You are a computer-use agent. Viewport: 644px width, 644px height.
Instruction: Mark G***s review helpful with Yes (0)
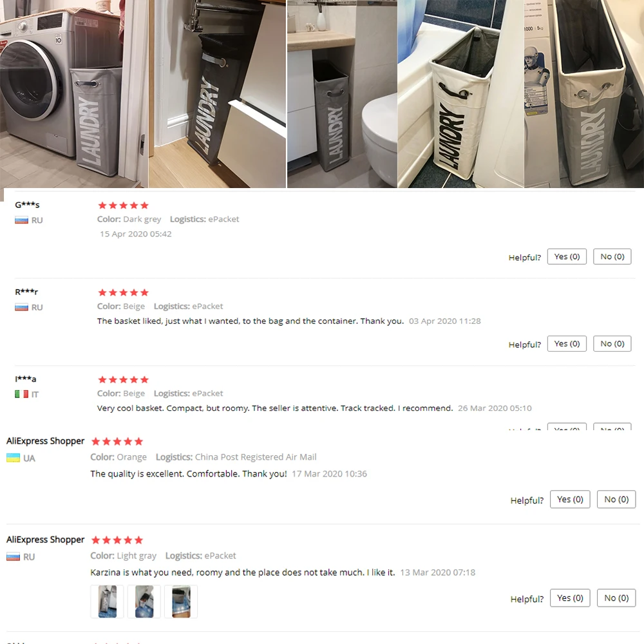567,257
